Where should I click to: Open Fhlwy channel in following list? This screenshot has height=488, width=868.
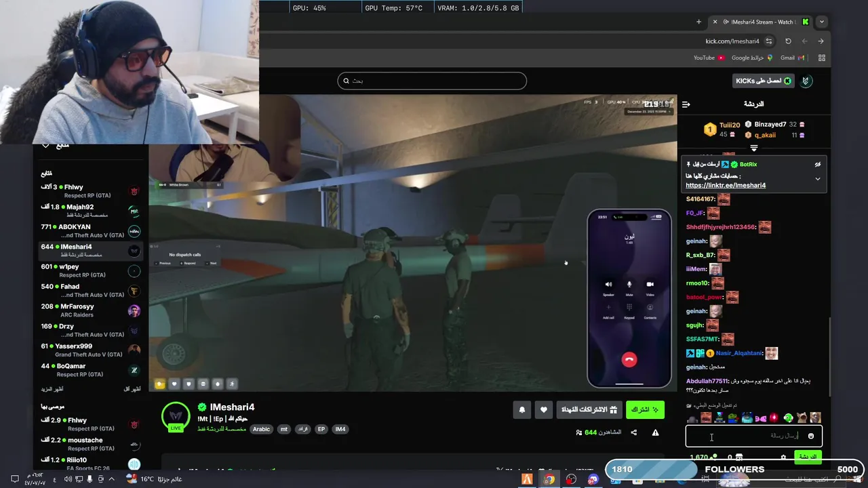(90, 191)
